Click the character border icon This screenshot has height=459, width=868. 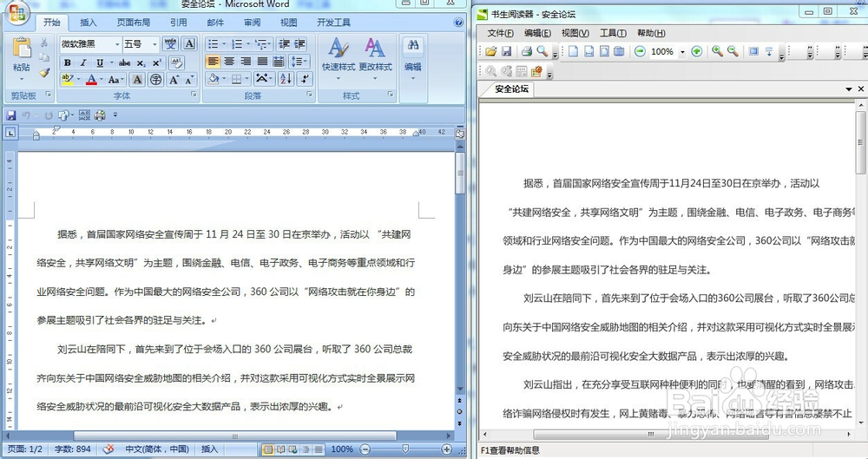coord(189,43)
